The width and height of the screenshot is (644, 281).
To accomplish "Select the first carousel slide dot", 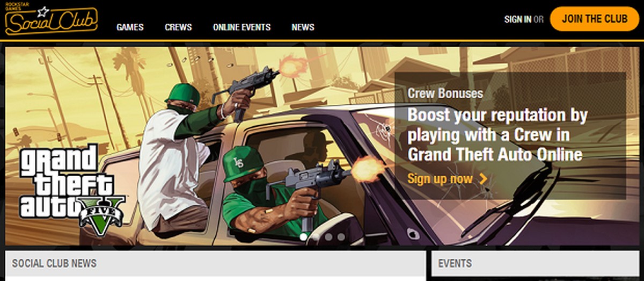I will [x=303, y=236].
